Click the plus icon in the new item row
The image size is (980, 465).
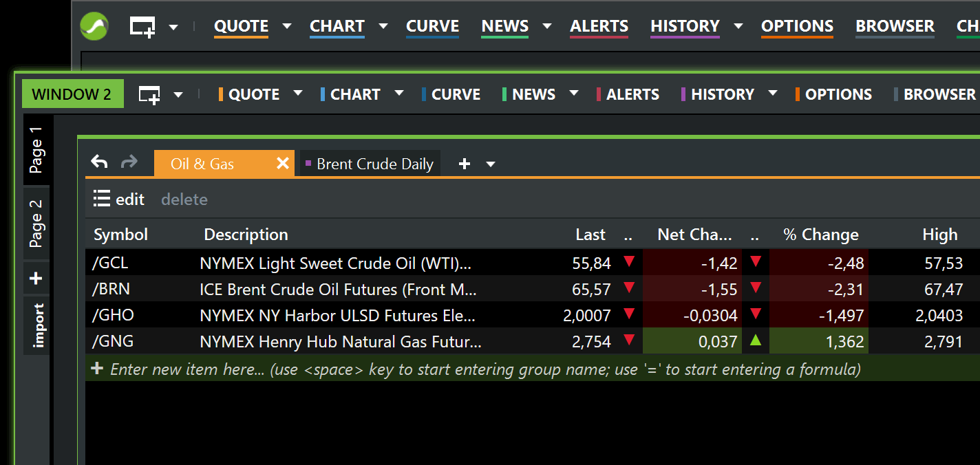(97, 369)
